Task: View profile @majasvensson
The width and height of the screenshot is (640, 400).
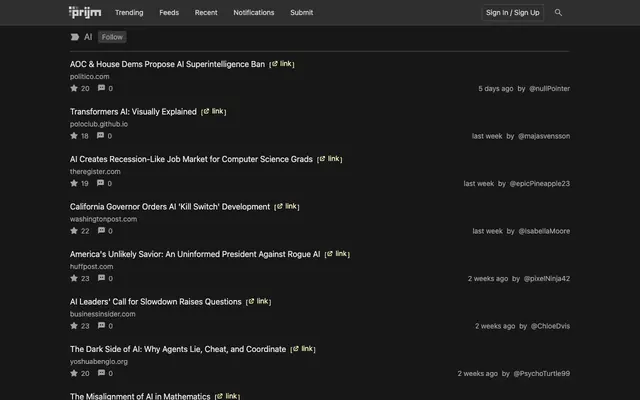Action: (x=544, y=136)
